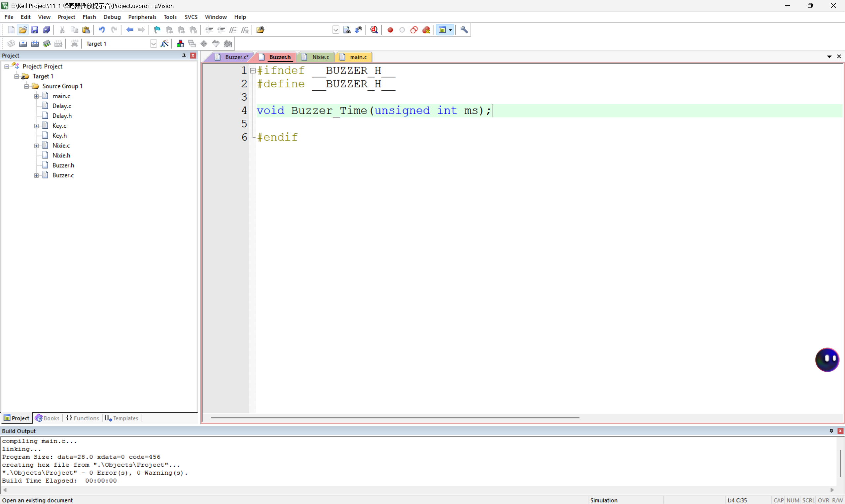Toggle the bookmark flag icon

(x=157, y=30)
